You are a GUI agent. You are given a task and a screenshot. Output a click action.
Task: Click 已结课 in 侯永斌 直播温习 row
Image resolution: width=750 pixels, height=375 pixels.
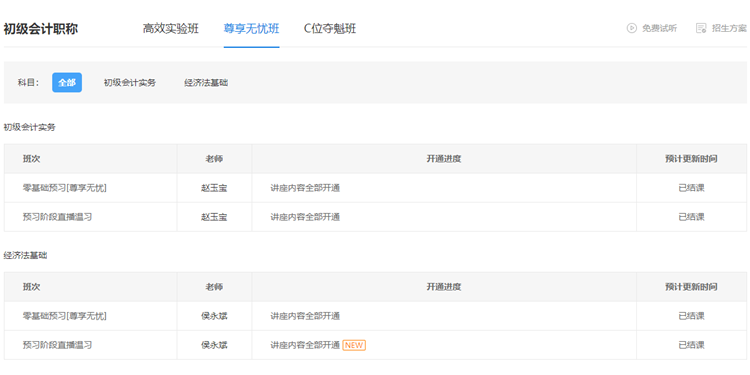pyautogui.click(x=692, y=345)
